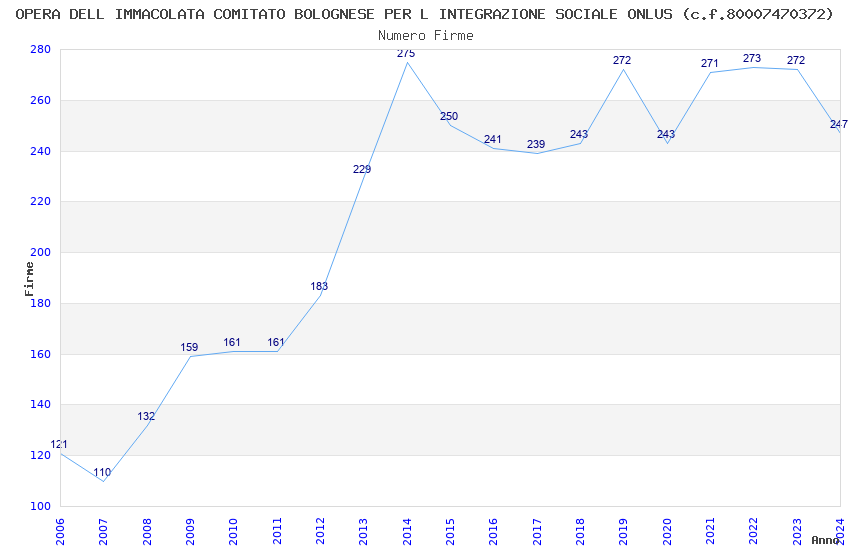Click x-axis year 2011

pos(276,531)
